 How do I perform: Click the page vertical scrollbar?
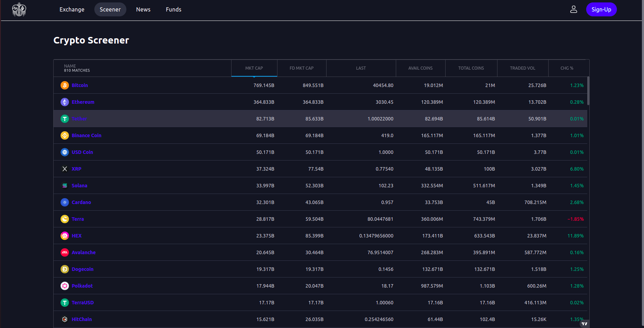click(x=643, y=163)
